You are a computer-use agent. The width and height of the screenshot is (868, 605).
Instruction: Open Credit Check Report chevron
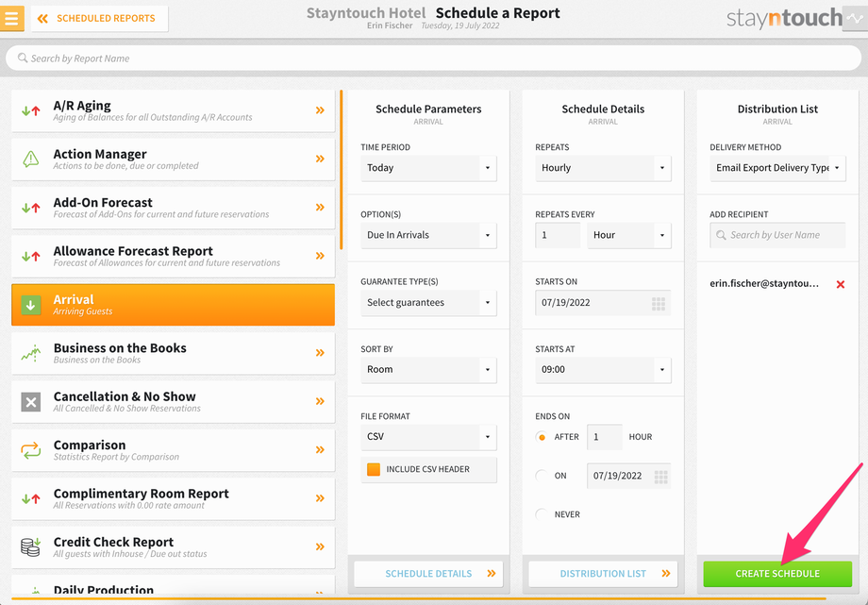click(x=320, y=546)
